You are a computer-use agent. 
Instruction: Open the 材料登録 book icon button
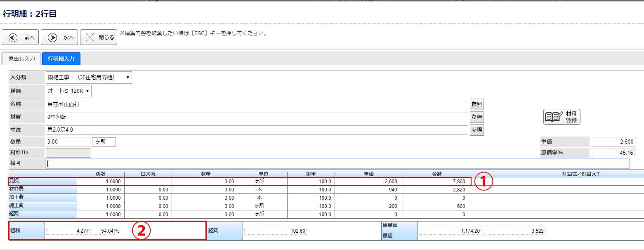tap(561, 117)
